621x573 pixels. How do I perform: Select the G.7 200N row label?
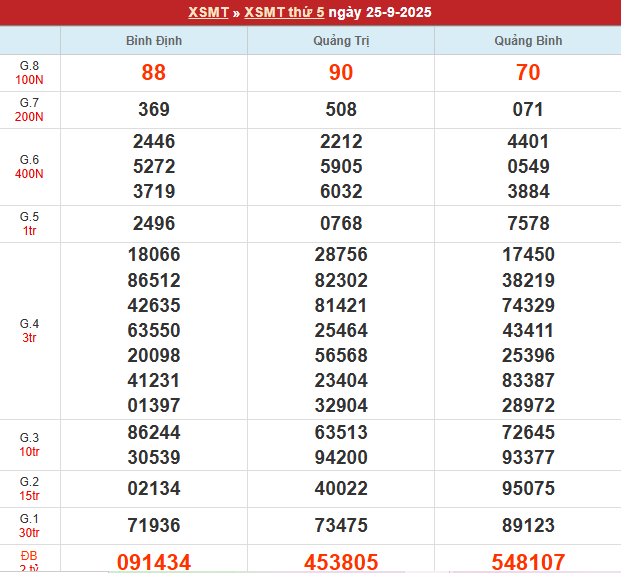point(30,110)
